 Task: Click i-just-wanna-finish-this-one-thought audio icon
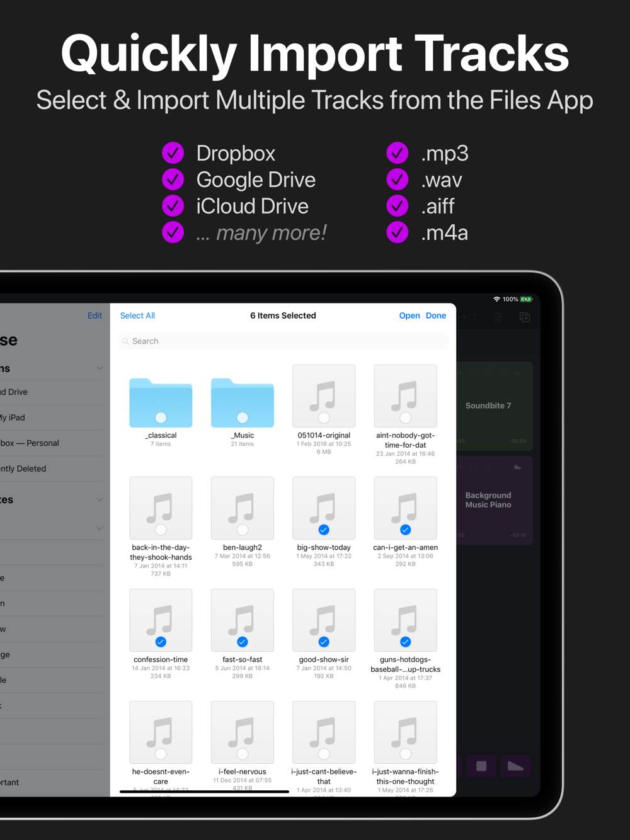click(x=406, y=732)
